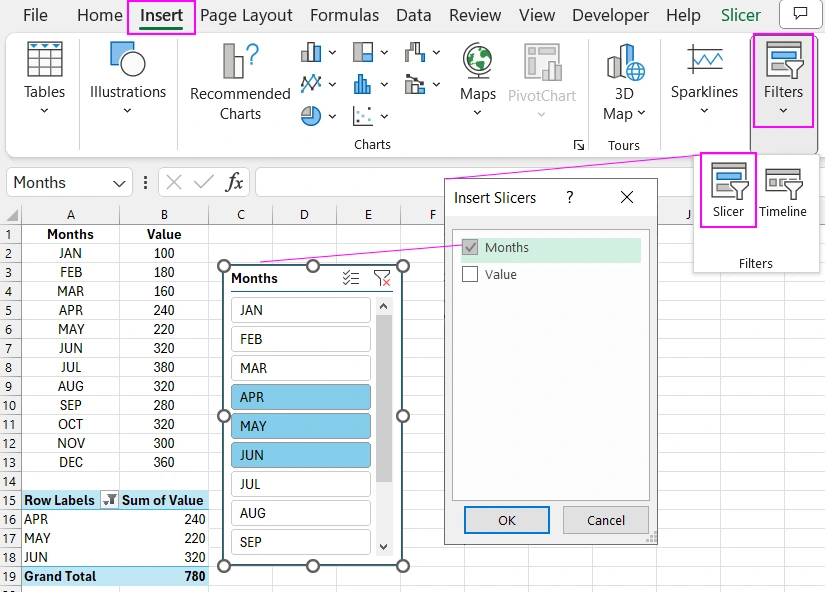Select the Timeline icon under Filters

(783, 190)
